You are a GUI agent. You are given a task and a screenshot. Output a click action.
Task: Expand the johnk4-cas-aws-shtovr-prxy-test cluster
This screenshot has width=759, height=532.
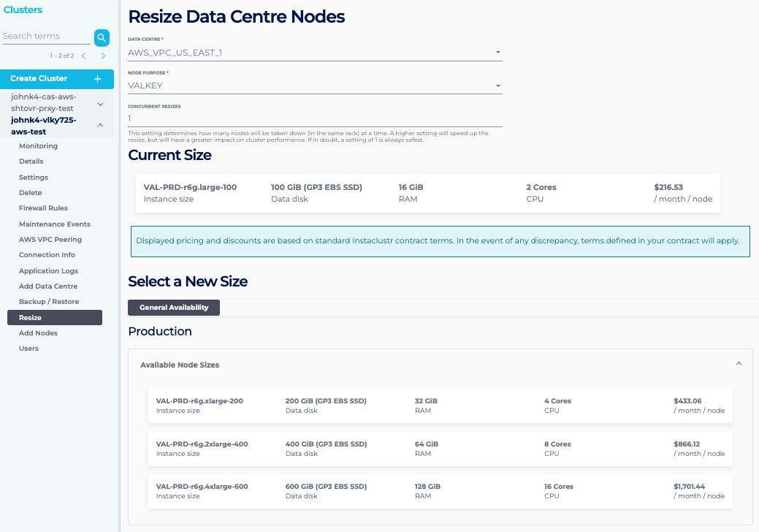(100, 104)
